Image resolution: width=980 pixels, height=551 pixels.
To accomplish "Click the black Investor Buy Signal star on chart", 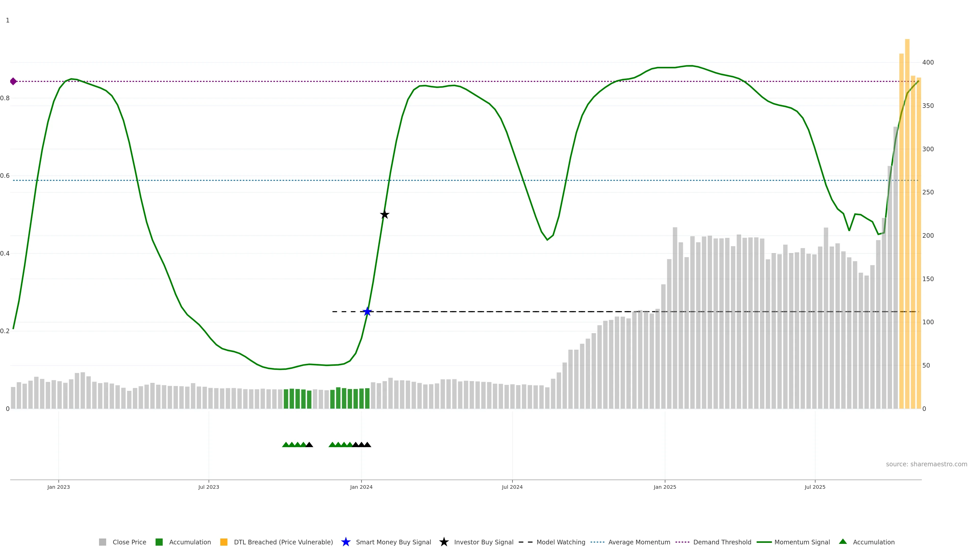I will coord(385,215).
